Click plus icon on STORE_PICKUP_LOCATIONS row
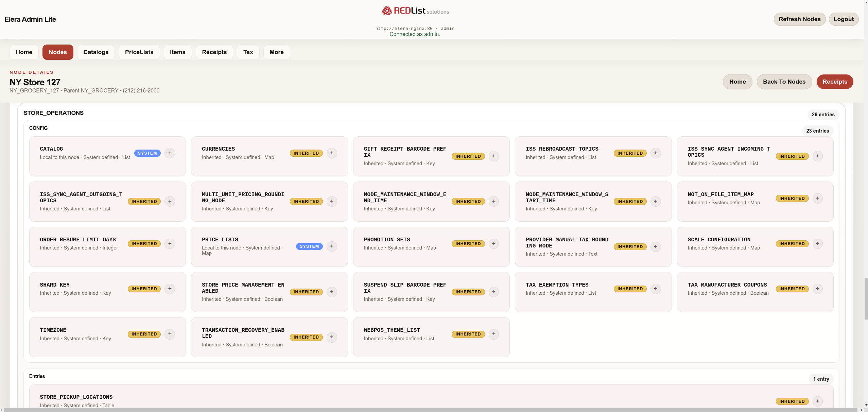868x412 pixels. [817, 401]
